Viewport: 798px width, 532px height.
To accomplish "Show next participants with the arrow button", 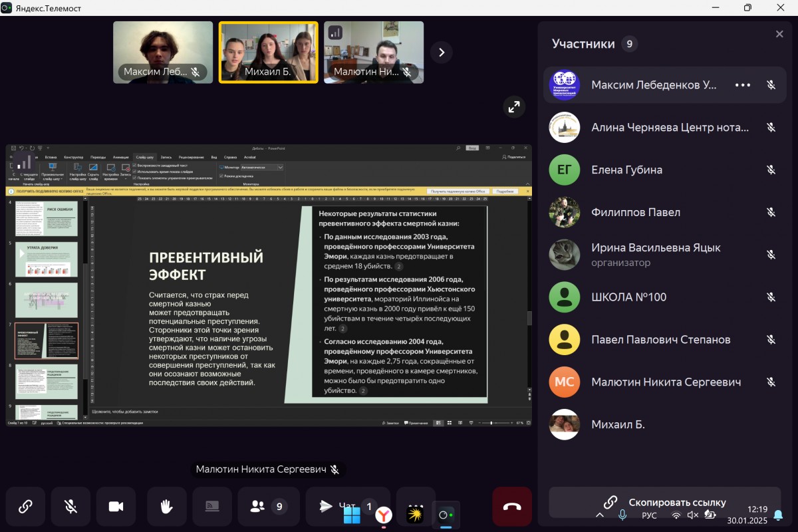I will (442, 53).
